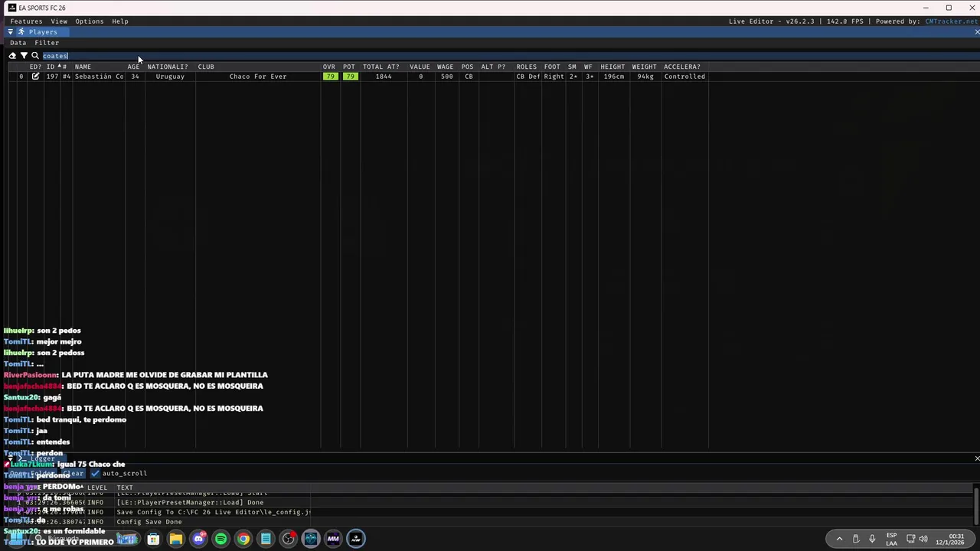Sort by the AGE column header
980x551 pixels.
pos(133,67)
